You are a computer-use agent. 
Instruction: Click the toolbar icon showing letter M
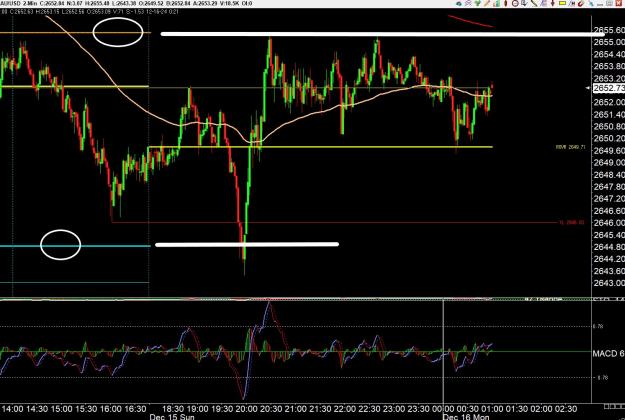pyautogui.click(x=572, y=3)
